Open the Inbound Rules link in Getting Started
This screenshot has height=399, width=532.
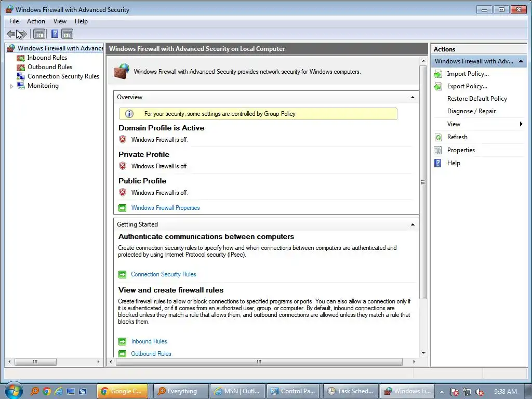tap(149, 341)
